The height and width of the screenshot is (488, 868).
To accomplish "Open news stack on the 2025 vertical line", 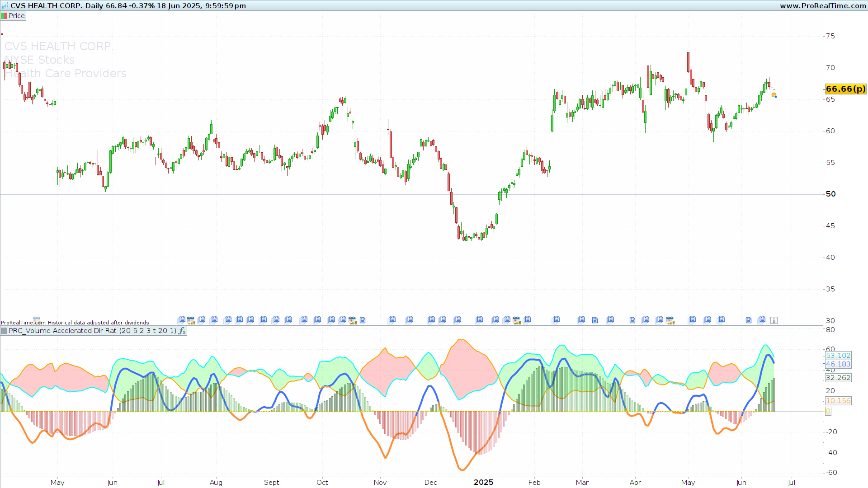I will click(x=480, y=320).
